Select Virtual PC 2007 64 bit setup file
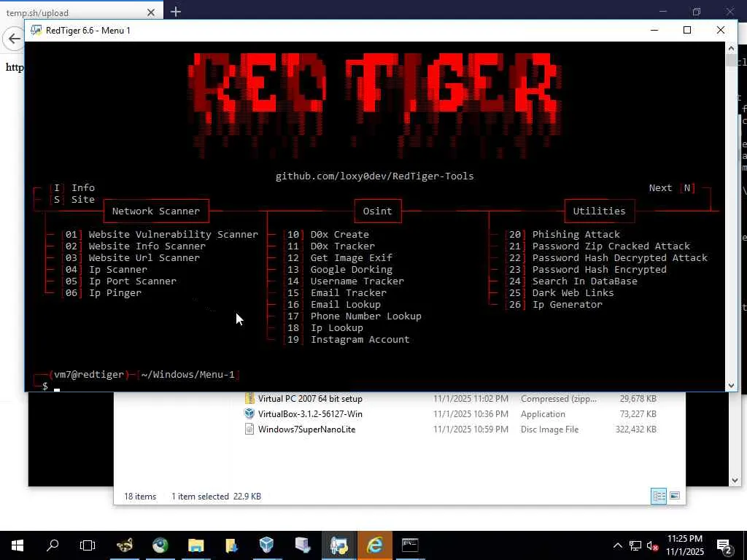The image size is (747, 560). click(x=310, y=399)
